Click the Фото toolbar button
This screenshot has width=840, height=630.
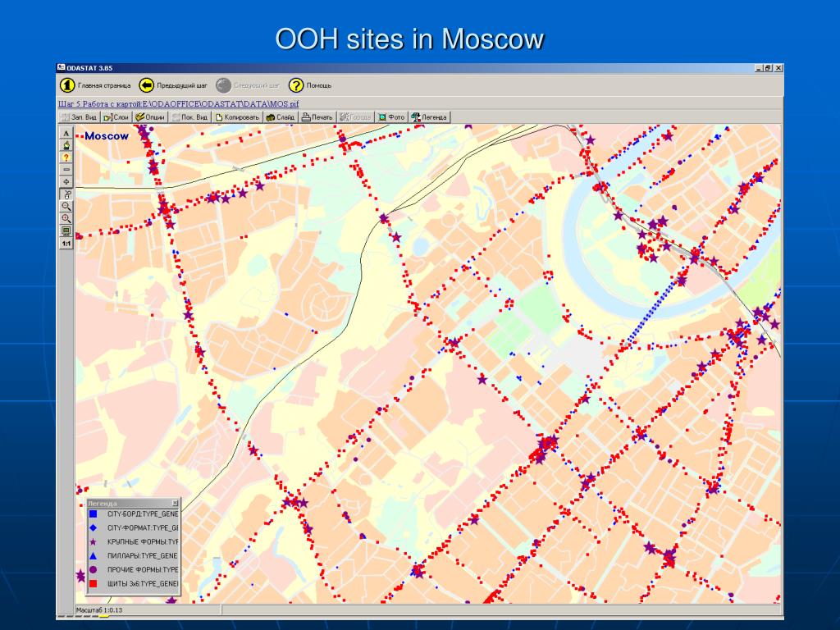391,117
